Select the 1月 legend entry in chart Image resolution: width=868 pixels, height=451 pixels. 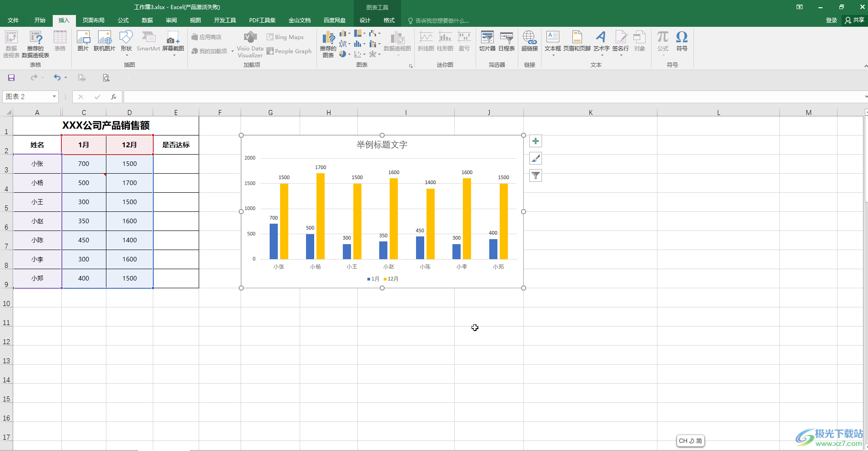tap(373, 279)
